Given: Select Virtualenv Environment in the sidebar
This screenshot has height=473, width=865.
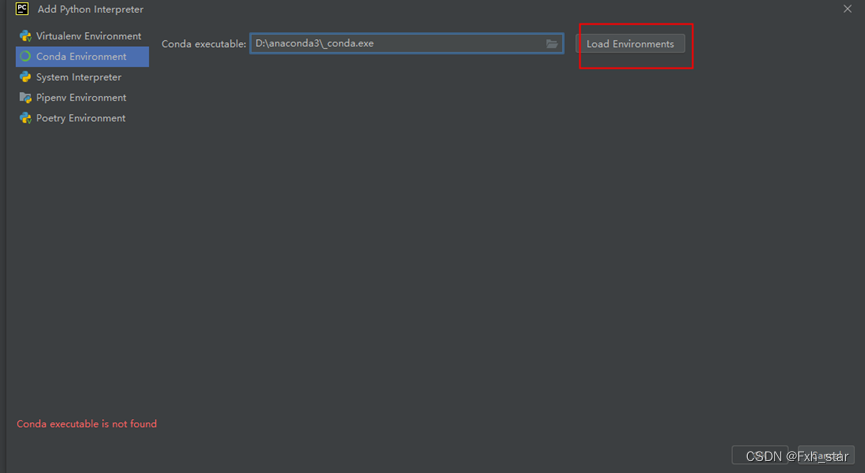Looking at the screenshot, I should click(x=82, y=36).
